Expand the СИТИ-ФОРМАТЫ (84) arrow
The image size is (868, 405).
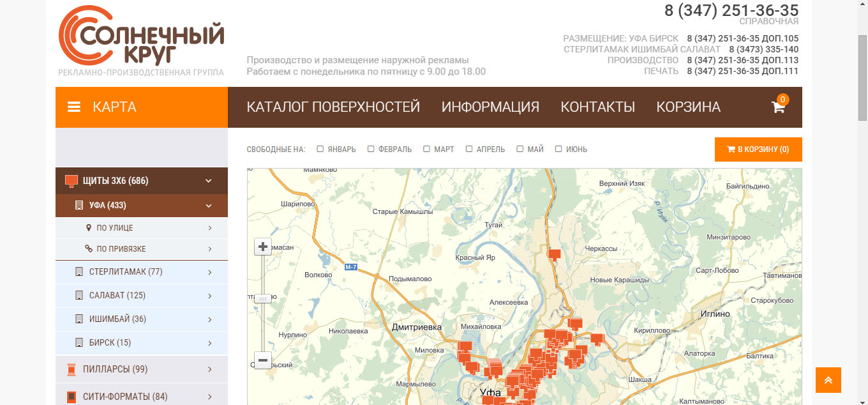[210, 397]
